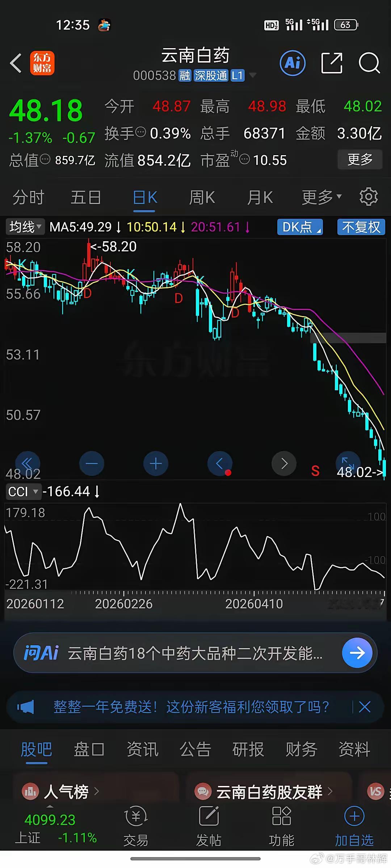Select the 股吧 tab

[x=37, y=749]
